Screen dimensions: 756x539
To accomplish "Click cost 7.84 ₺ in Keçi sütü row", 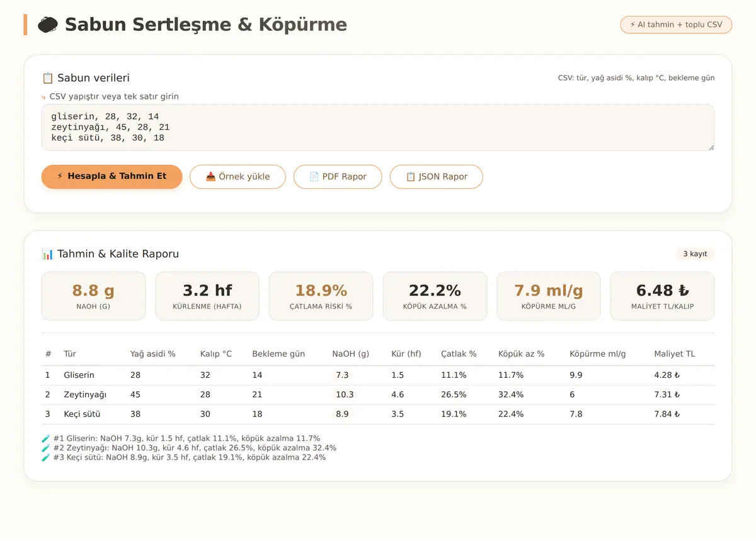I will click(667, 414).
